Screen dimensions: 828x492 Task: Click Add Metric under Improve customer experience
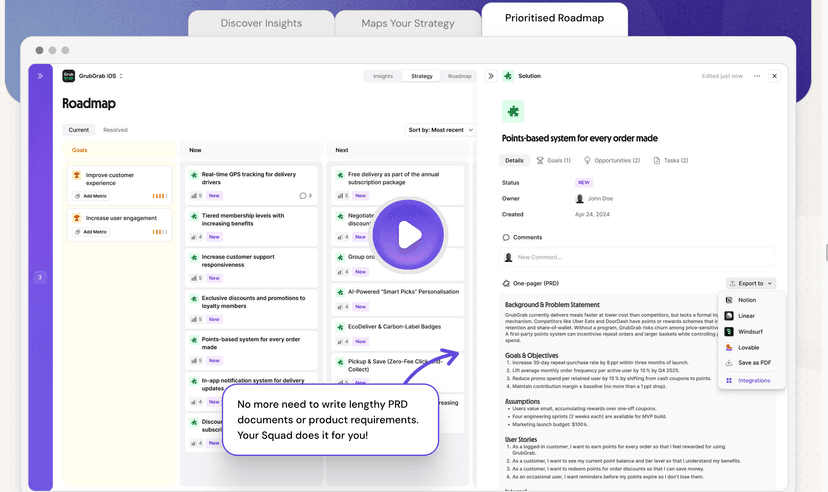pos(95,196)
